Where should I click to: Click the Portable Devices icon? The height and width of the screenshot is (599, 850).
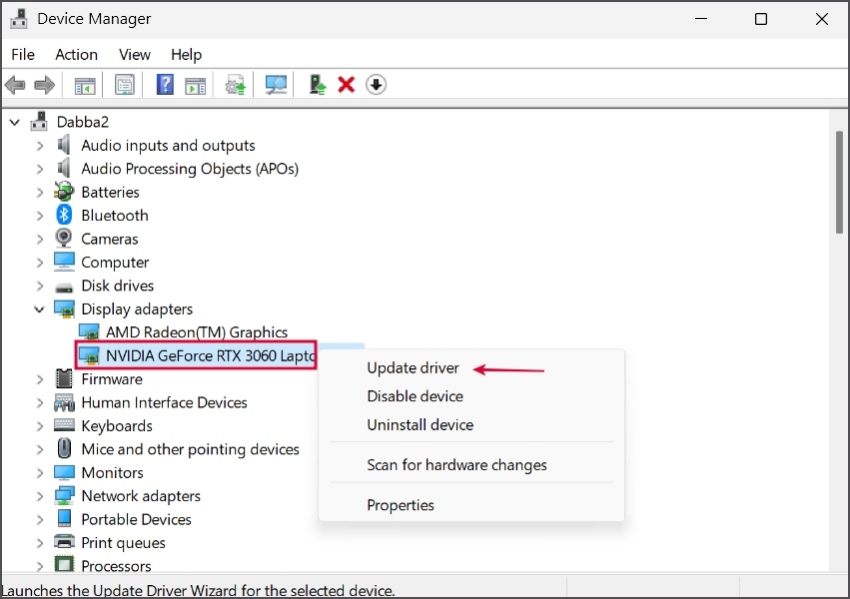click(x=64, y=518)
